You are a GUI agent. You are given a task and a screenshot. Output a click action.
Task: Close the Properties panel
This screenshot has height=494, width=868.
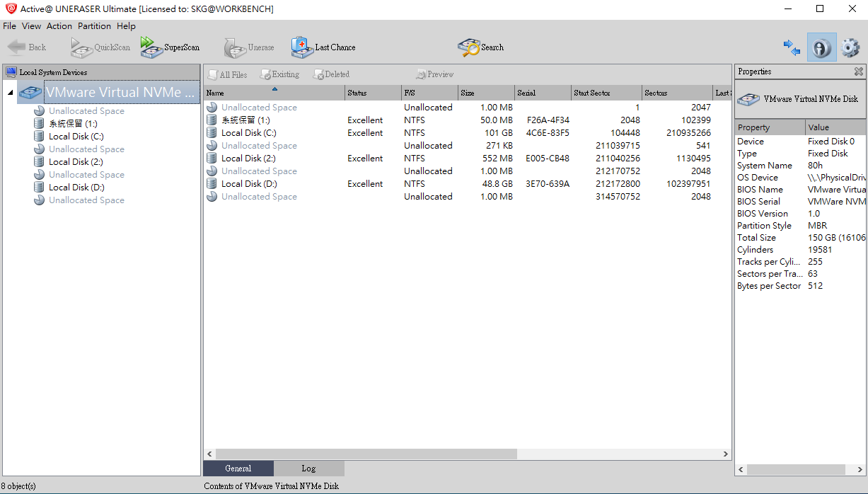[x=859, y=71]
